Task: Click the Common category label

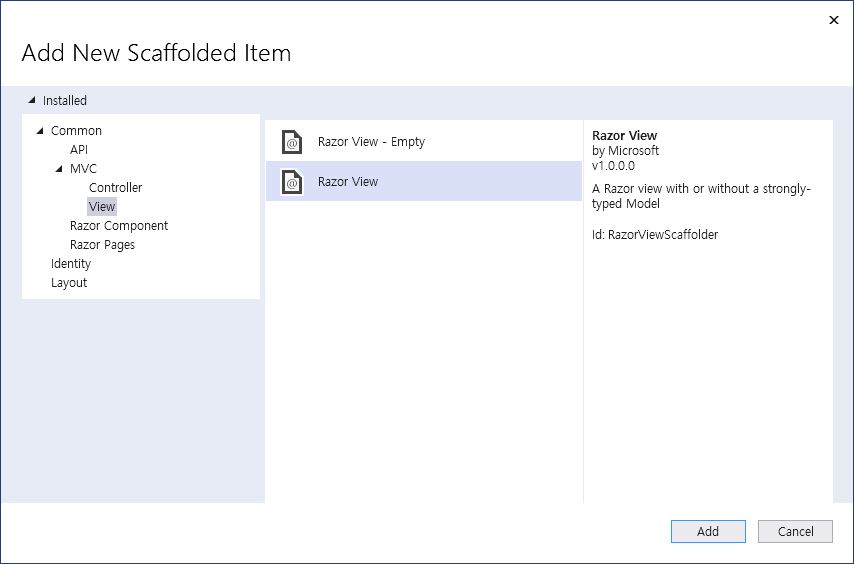Action: click(76, 130)
